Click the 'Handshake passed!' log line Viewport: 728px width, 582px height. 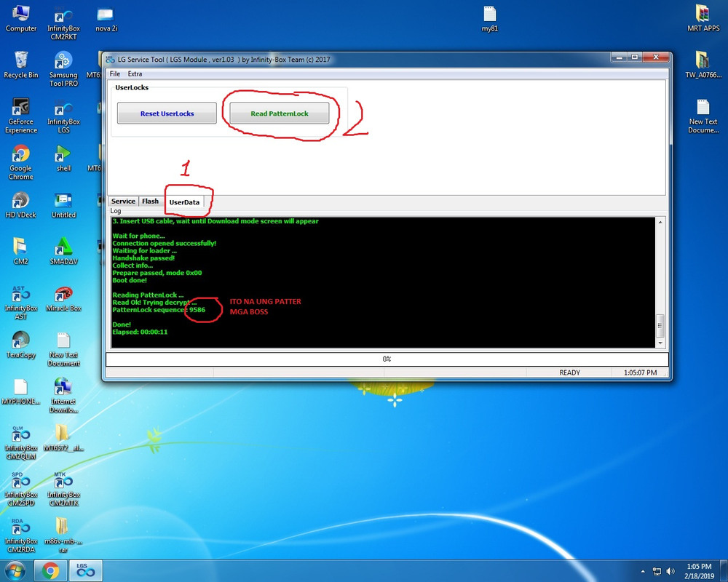pos(143,258)
